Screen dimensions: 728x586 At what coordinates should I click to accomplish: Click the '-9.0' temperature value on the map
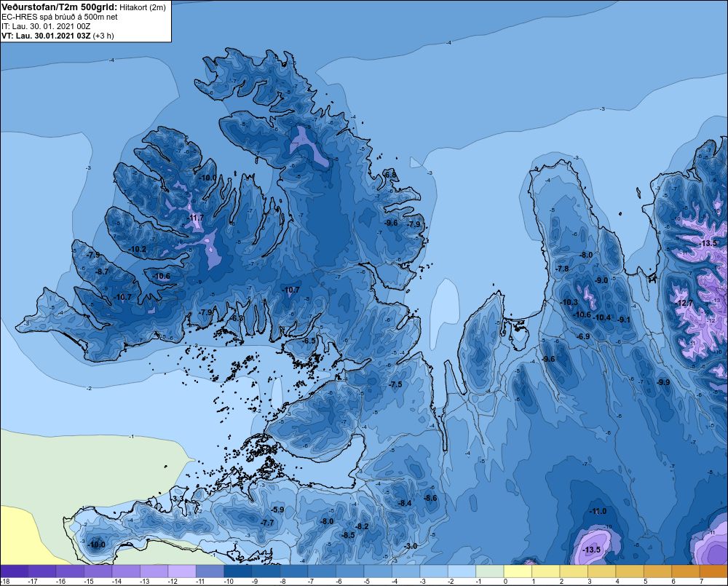pos(601,280)
